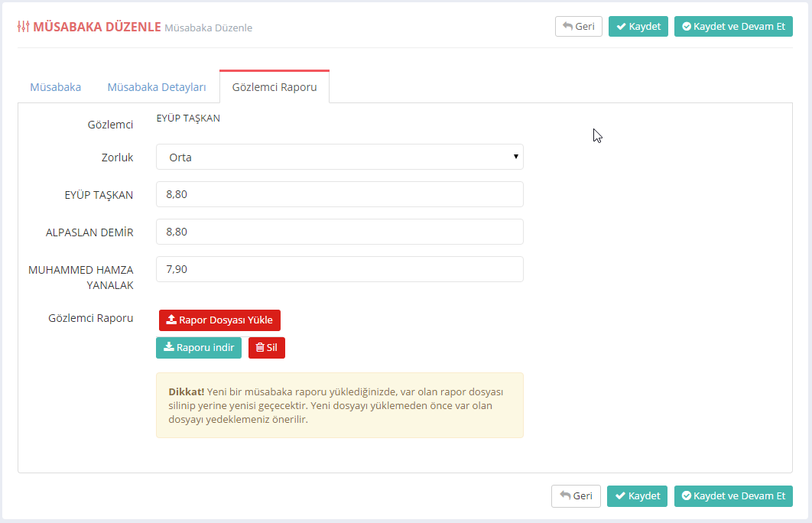The image size is (812, 523).
Task: Click the MUHAMMED HAMZA YANALAK score field
Action: 339,269
